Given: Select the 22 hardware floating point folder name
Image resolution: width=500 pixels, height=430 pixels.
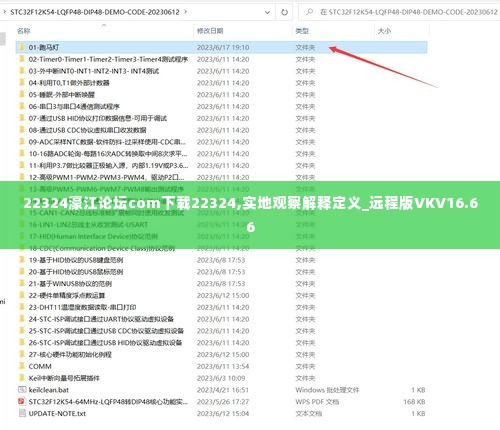Looking at the screenshot, I should point(67,295).
